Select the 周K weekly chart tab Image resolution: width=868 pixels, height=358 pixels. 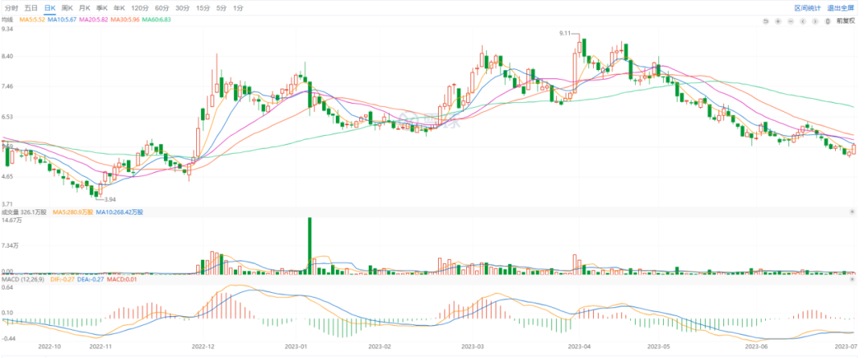[x=68, y=7]
